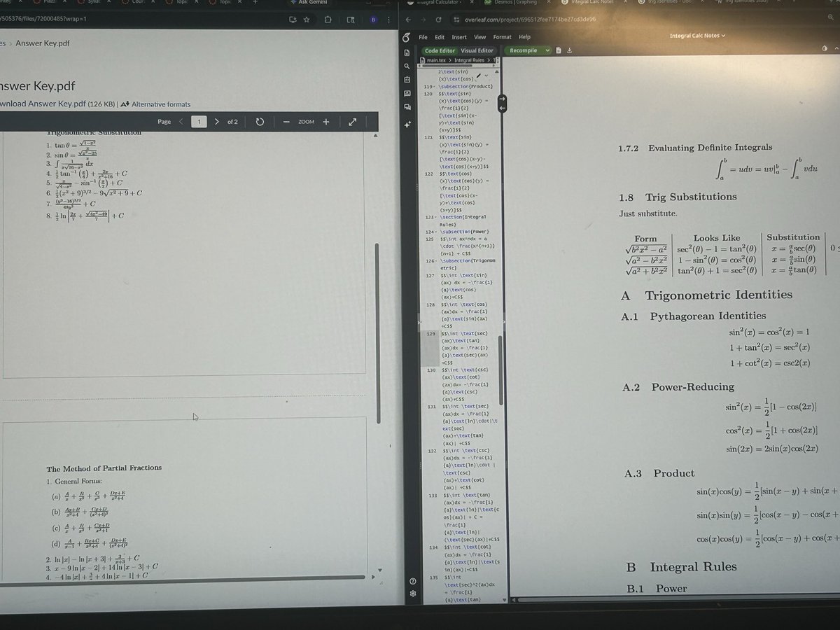840x630 pixels.
Task: Download the compiled PDF in Overleaf
Action: [x=569, y=50]
